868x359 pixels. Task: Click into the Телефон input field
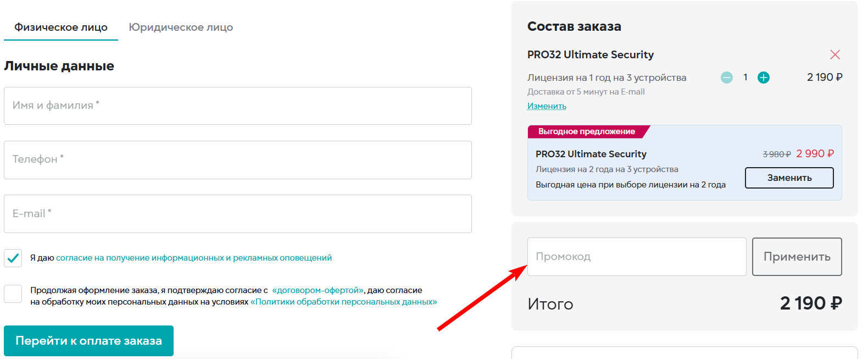(237, 159)
